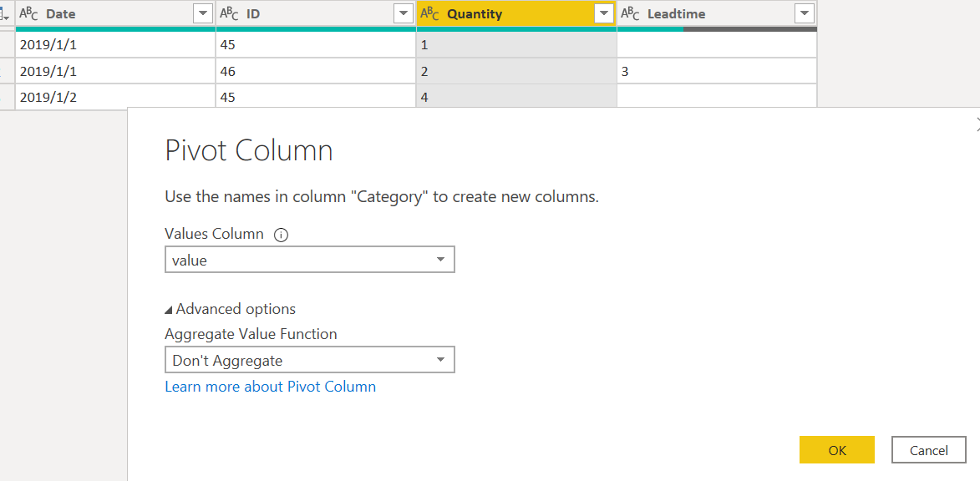
Task: Click the Leadtime column quality bar
Action: 717,28
